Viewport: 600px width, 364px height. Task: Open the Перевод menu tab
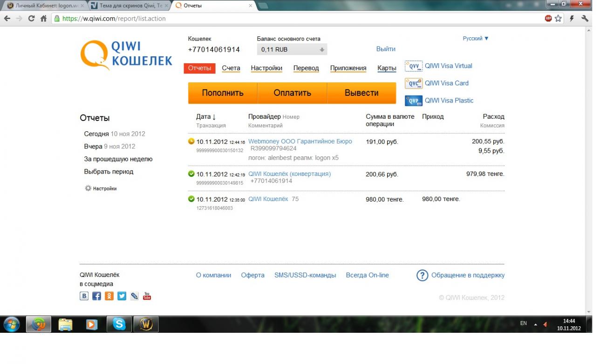pyautogui.click(x=306, y=68)
